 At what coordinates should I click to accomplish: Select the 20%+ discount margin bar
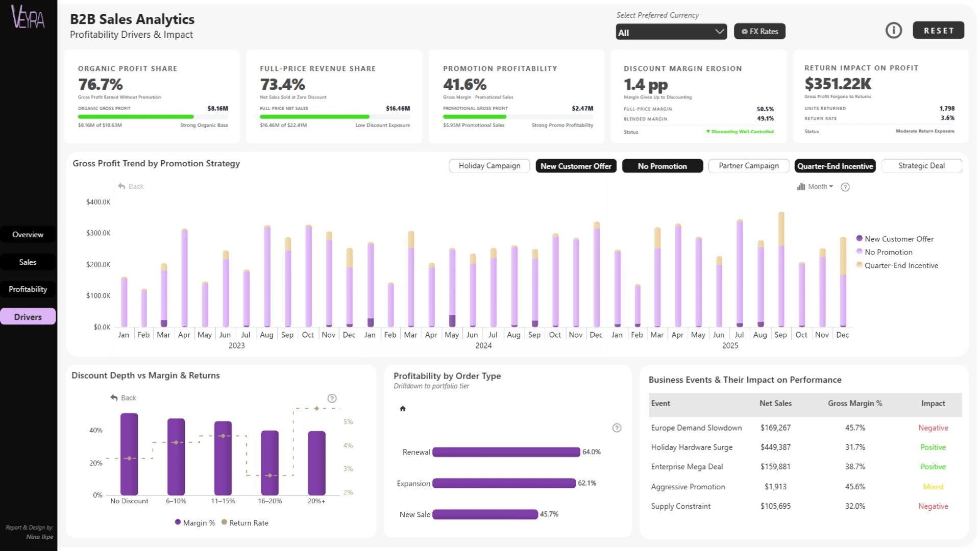316,463
